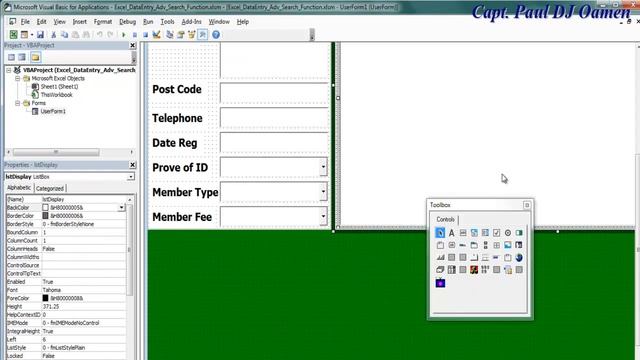Click the View Microsoft Excel toolbar icon
Image resolution: width=640 pixels, height=360 pixels.
(13, 35)
